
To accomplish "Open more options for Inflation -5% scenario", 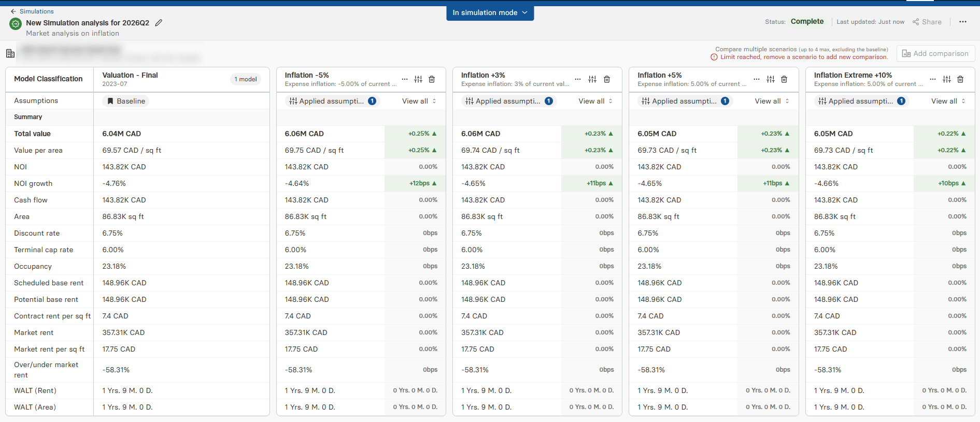I will pyautogui.click(x=405, y=79).
